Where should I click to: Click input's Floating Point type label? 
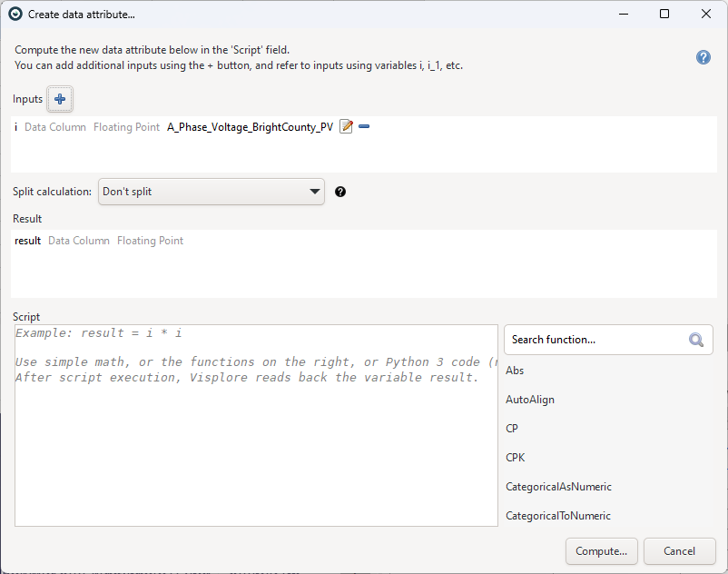pyautogui.click(x=126, y=127)
